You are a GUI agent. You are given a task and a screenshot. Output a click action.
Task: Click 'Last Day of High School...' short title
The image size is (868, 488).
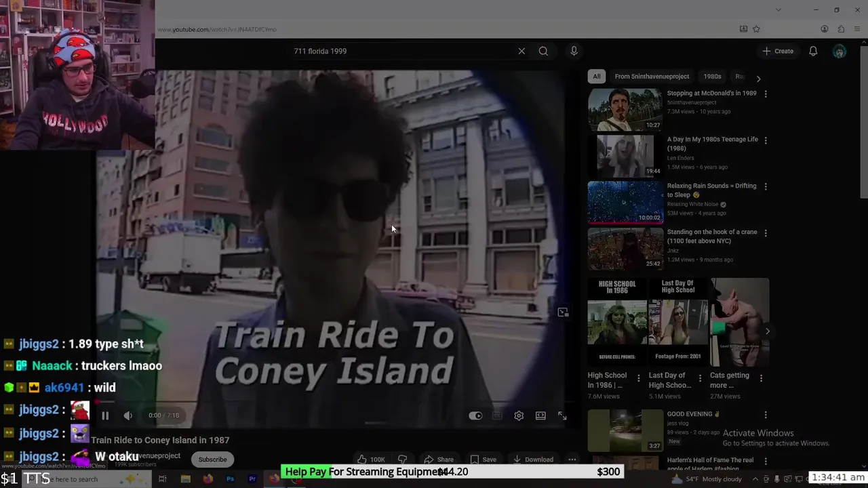point(670,380)
